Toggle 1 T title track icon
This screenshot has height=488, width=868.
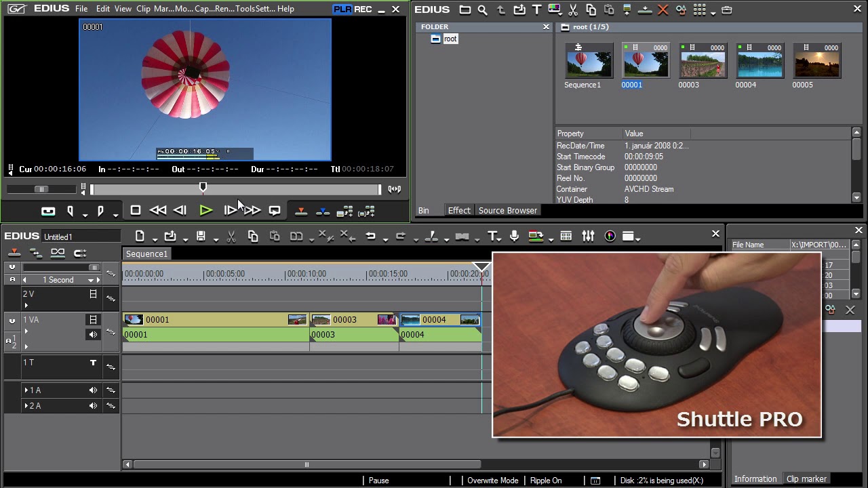click(x=94, y=363)
